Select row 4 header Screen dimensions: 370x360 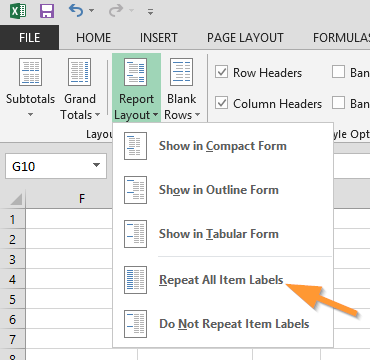[x=13, y=279]
